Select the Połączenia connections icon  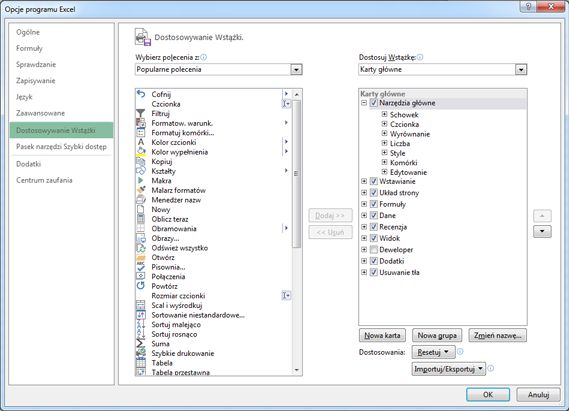pos(141,276)
